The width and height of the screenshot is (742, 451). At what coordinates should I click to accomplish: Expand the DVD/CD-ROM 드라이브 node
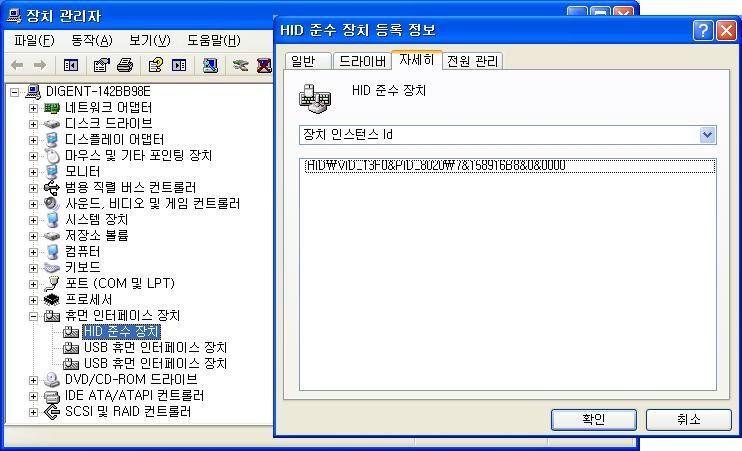[33, 380]
